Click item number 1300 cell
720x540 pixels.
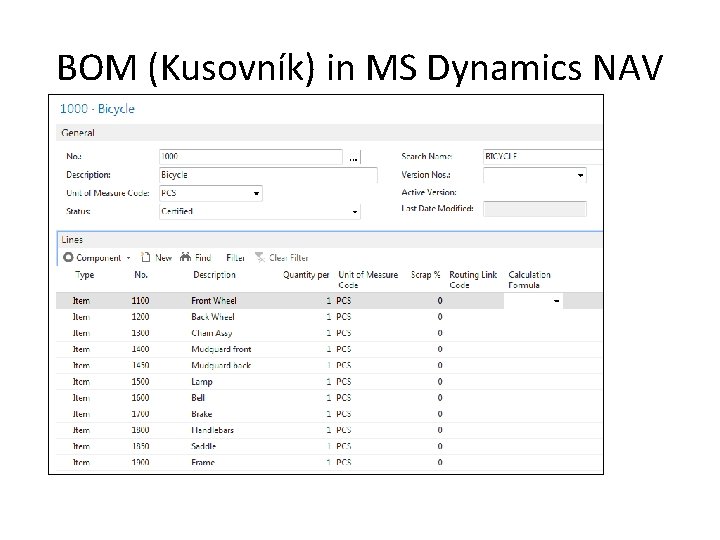pos(140,333)
